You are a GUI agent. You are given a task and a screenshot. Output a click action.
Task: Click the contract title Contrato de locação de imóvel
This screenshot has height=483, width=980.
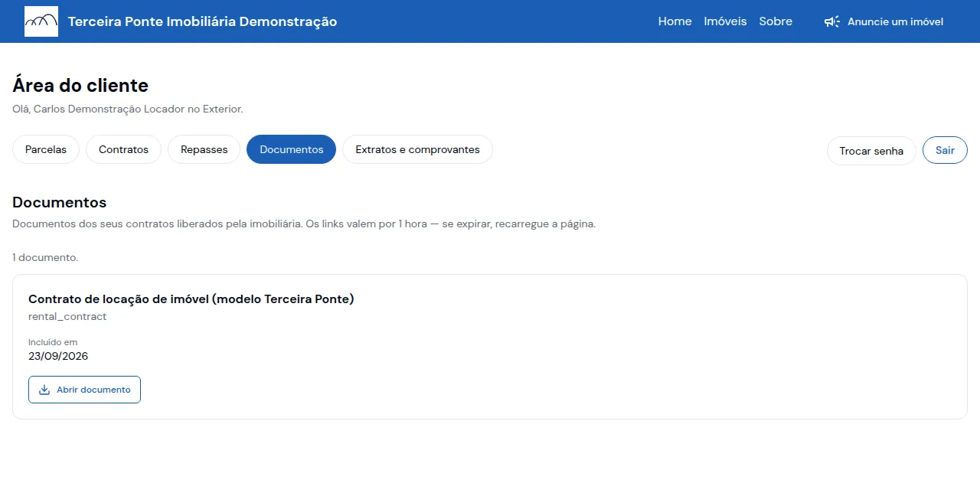191,299
